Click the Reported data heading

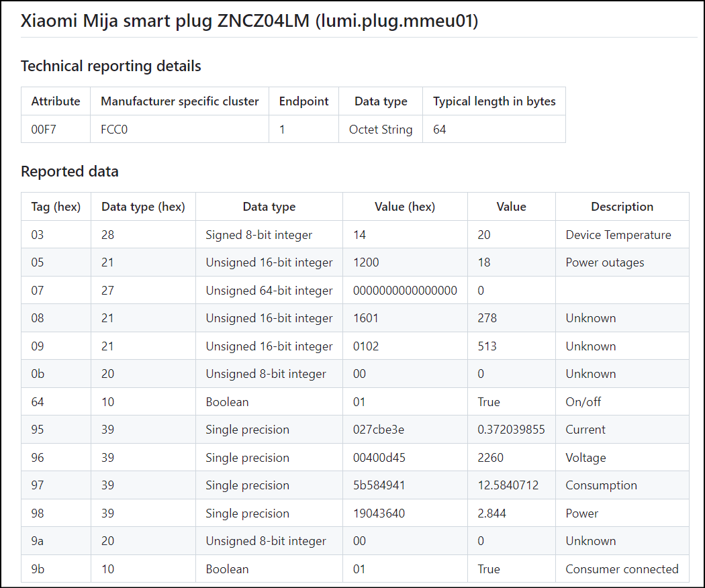(x=70, y=171)
